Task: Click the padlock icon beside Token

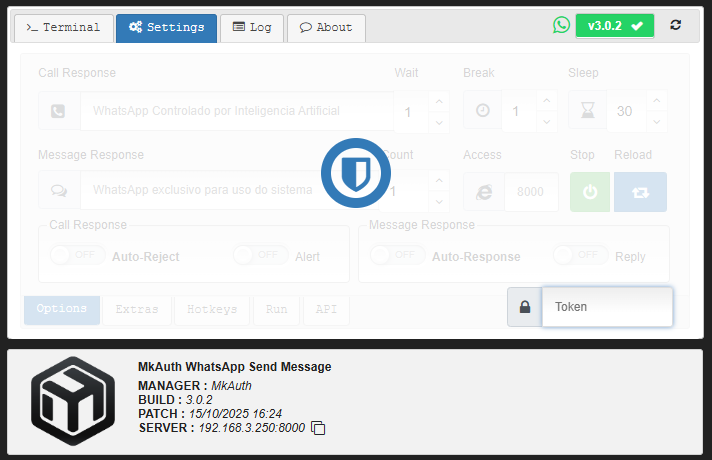Action: [x=525, y=307]
